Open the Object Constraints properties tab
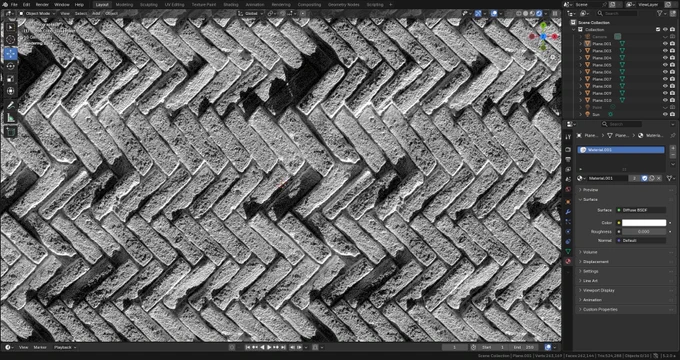Image resolution: width=680 pixels, height=360 pixels. (568, 242)
